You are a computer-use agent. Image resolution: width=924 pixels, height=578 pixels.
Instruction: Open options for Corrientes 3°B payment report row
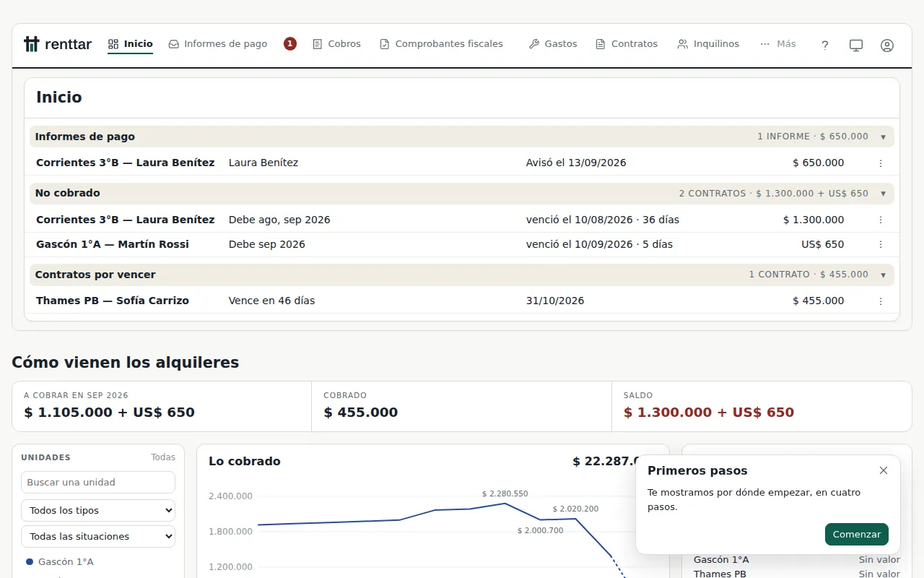click(x=881, y=163)
